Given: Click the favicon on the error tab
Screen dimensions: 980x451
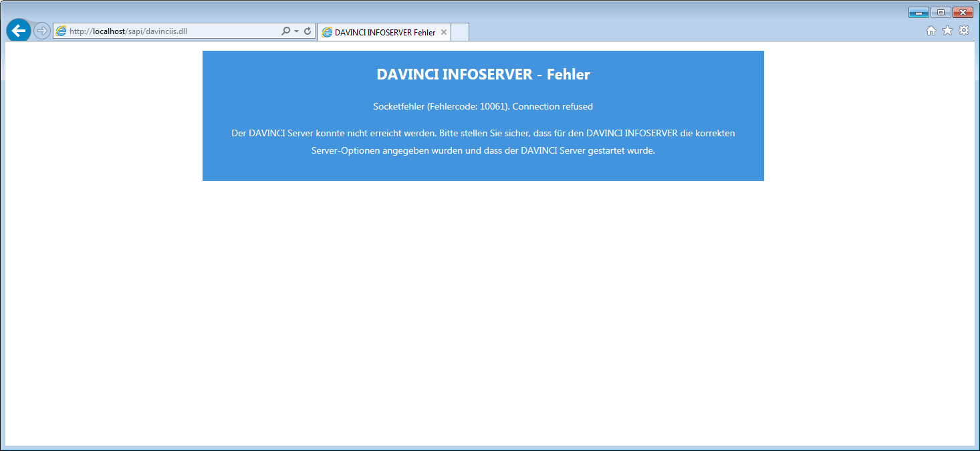Looking at the screenshot, I should pyautogui.click(x=327, y=31).
